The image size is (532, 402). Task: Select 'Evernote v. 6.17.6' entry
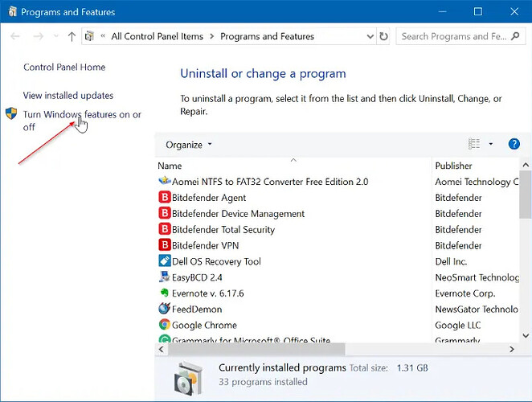(207, 293)
